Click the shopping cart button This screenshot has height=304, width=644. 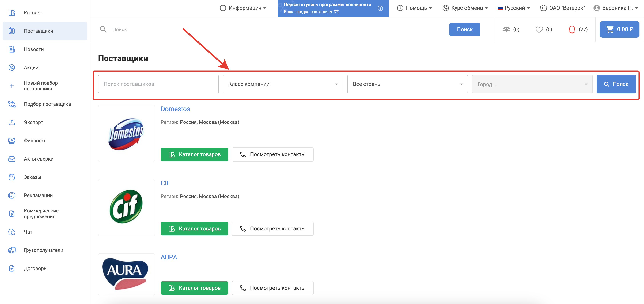point(619,29)
